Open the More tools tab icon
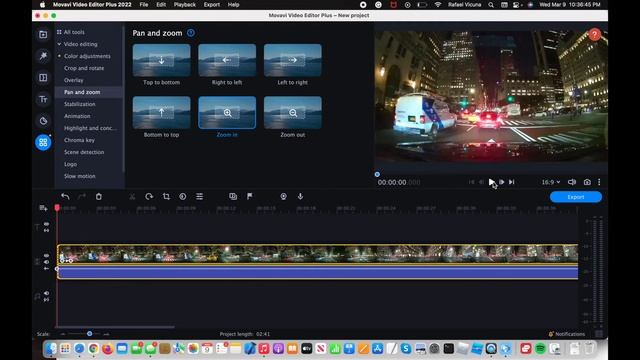The height and width of the screenshot is (360, 640). point(43,142)
